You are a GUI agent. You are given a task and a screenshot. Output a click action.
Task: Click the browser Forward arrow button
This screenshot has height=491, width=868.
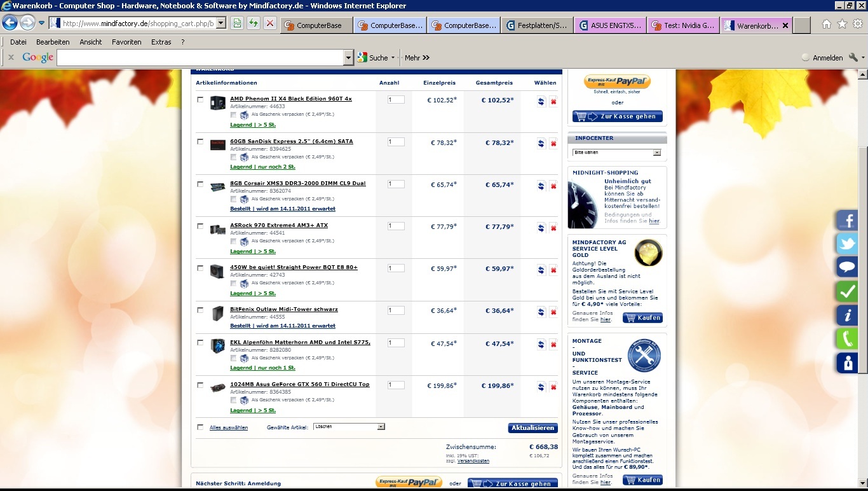[27, 24]
